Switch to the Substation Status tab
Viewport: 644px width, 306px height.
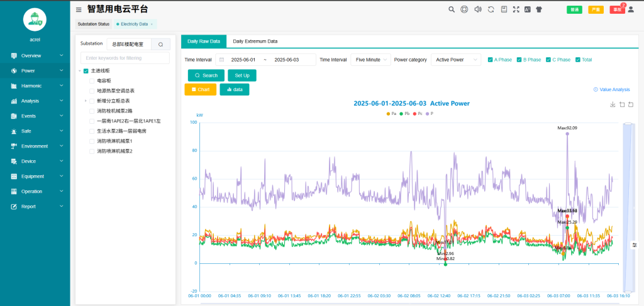[94, 25]
